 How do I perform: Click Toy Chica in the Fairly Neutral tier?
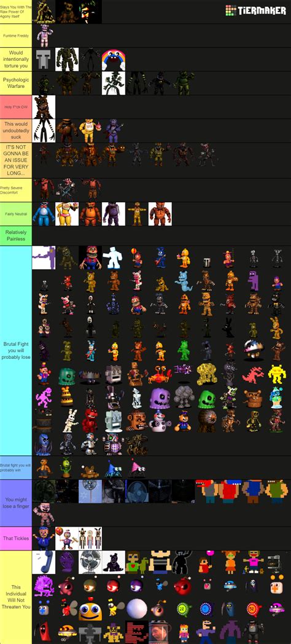pos(67,214)
